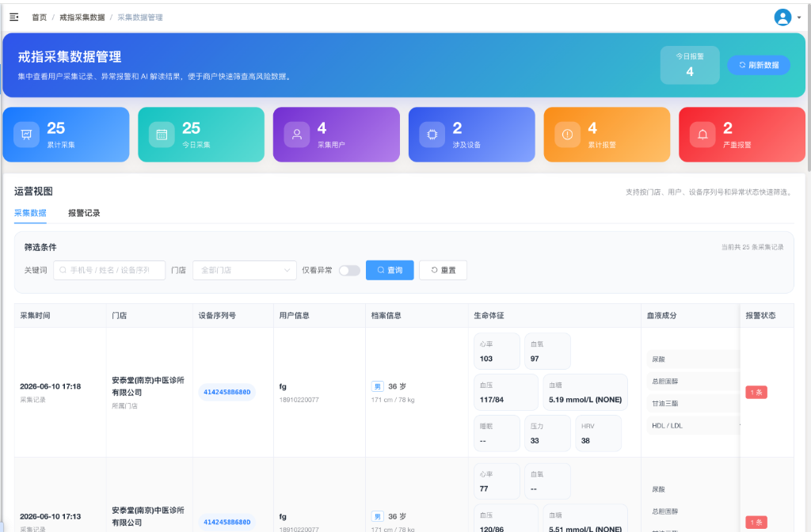Click device serial tag in 17:18 row

[227, 392]
